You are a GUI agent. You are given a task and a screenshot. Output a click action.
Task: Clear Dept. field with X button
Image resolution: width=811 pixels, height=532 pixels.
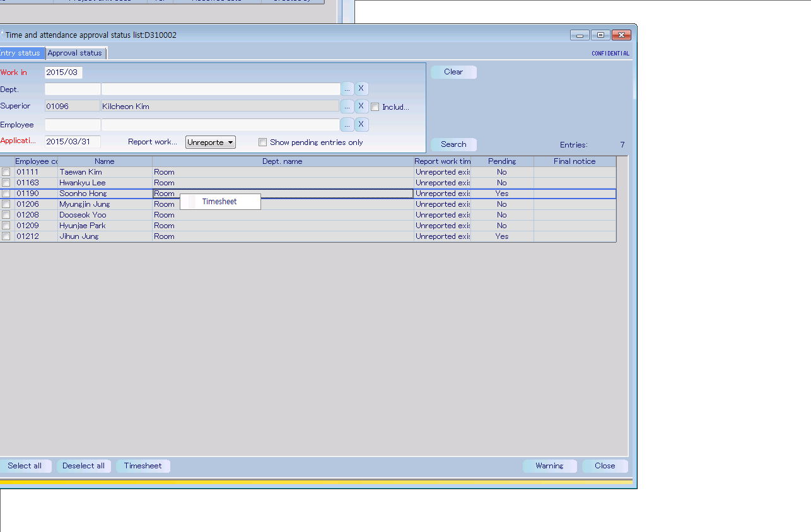pos(361,89)
